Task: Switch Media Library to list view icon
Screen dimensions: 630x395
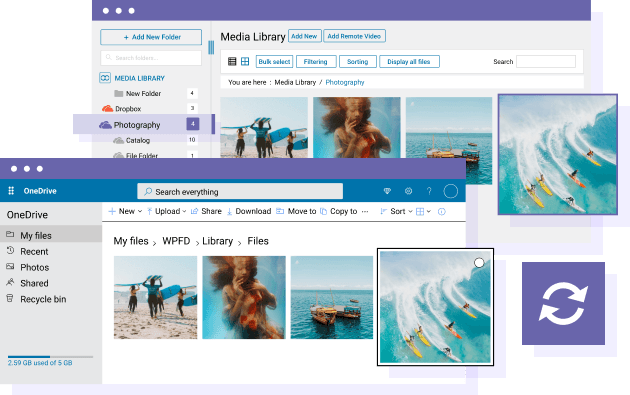Action: point(232,61)
